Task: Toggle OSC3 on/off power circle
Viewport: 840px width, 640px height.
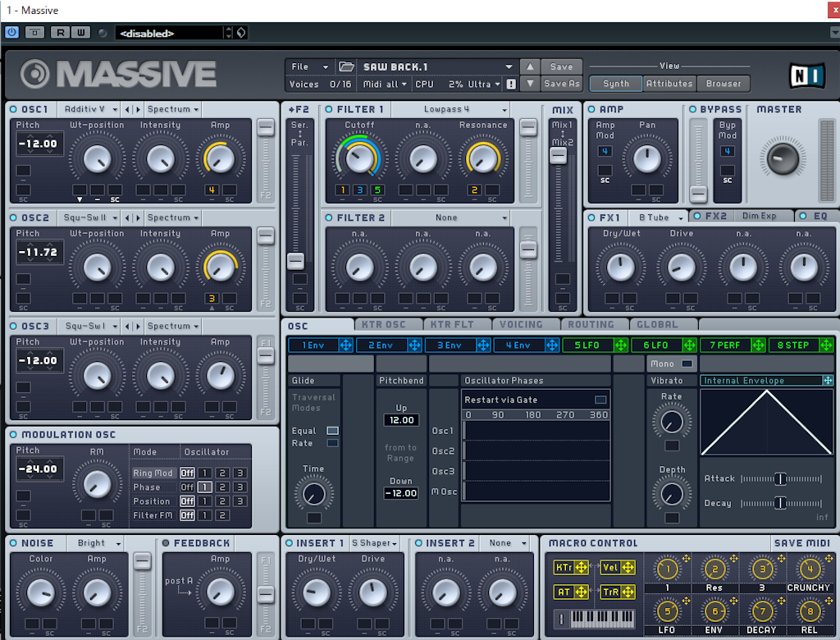Action: pyautogui.click(x=13, y=326)
